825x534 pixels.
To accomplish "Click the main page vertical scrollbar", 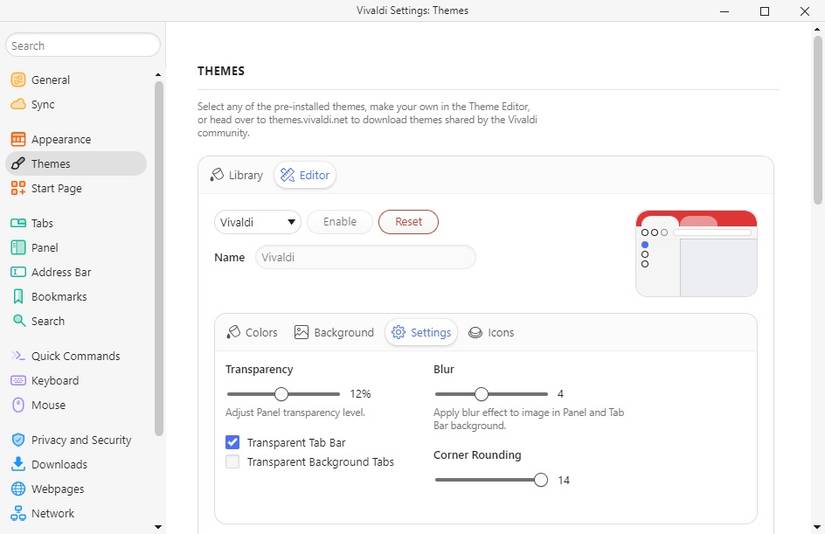I will pos(817,120).
